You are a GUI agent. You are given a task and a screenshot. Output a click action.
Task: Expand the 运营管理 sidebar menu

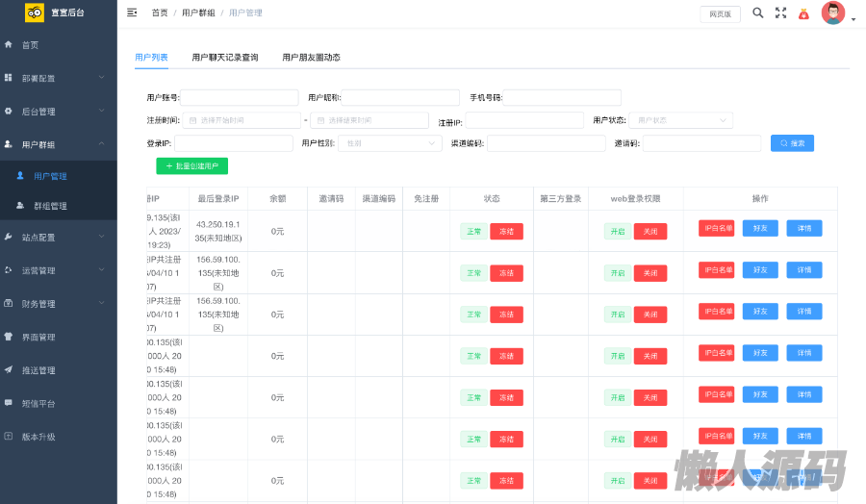pos(102,269)
